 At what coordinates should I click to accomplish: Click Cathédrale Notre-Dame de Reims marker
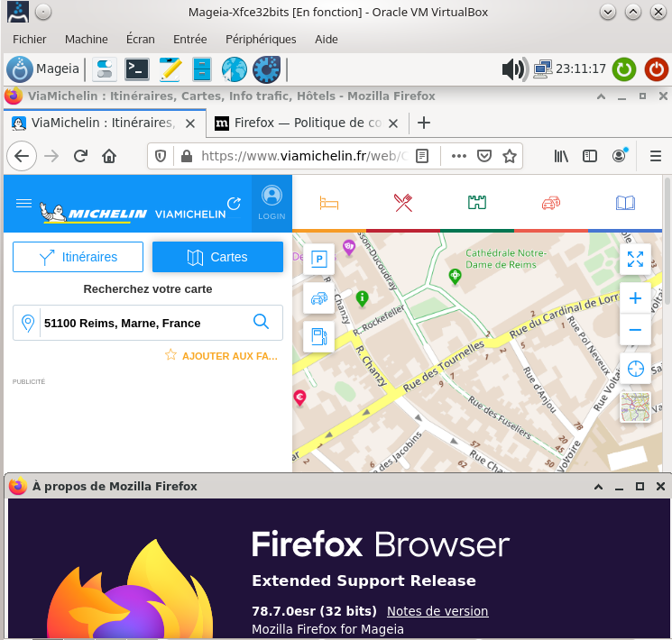click(455, 277)
